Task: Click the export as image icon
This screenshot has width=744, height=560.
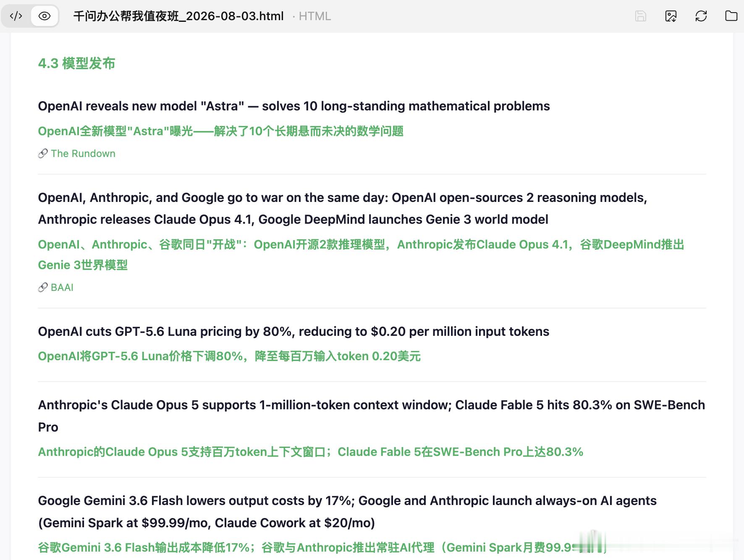Action: tap(671, 16)
